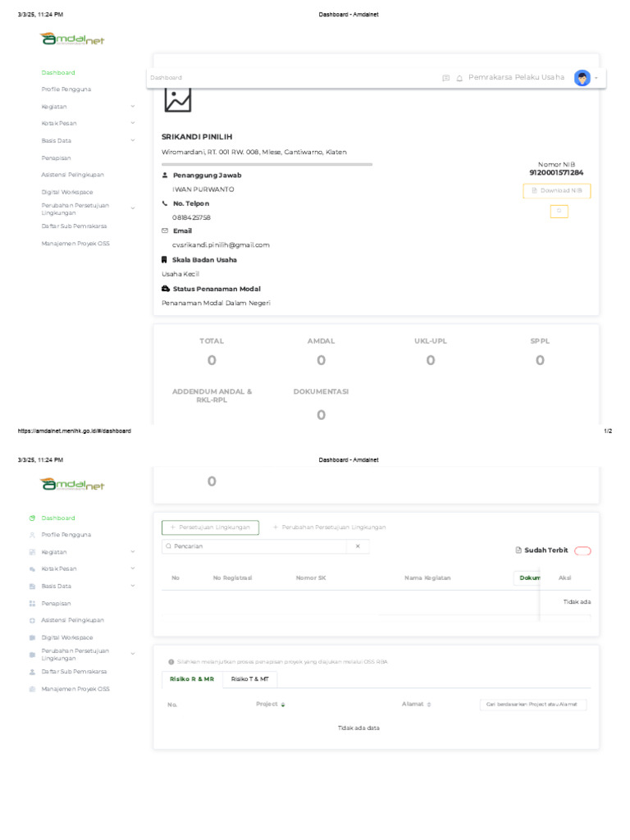Click the TOTAL statistic card label
Screen dimensions: 630x840
212,341
